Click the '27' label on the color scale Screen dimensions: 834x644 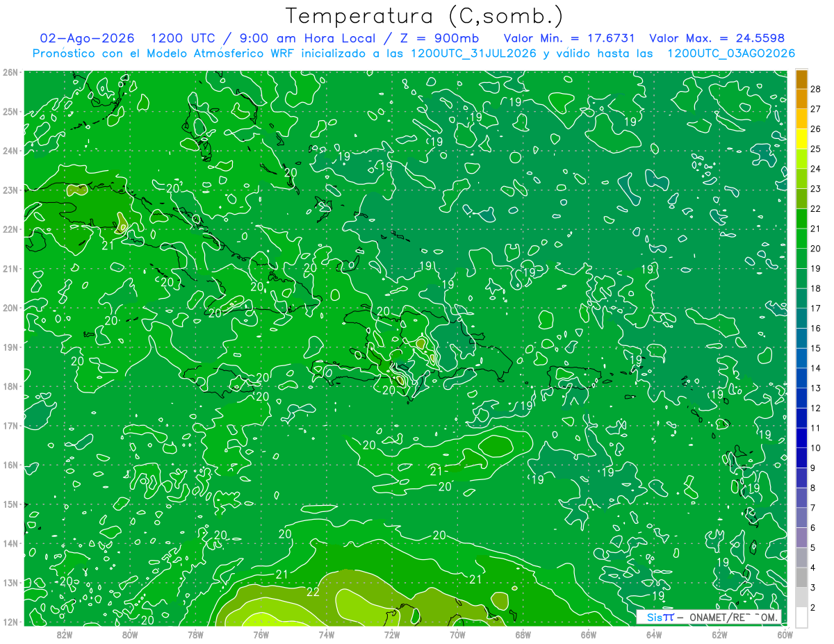[815, 109]
